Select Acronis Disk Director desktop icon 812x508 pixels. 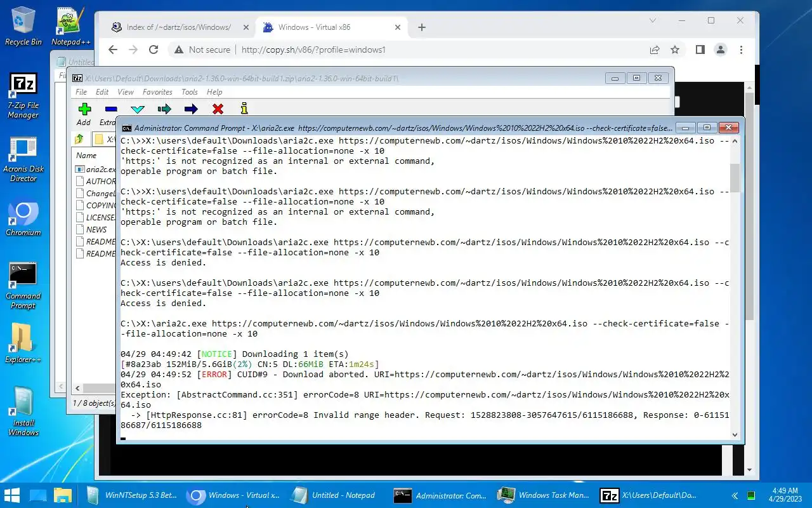23,159
